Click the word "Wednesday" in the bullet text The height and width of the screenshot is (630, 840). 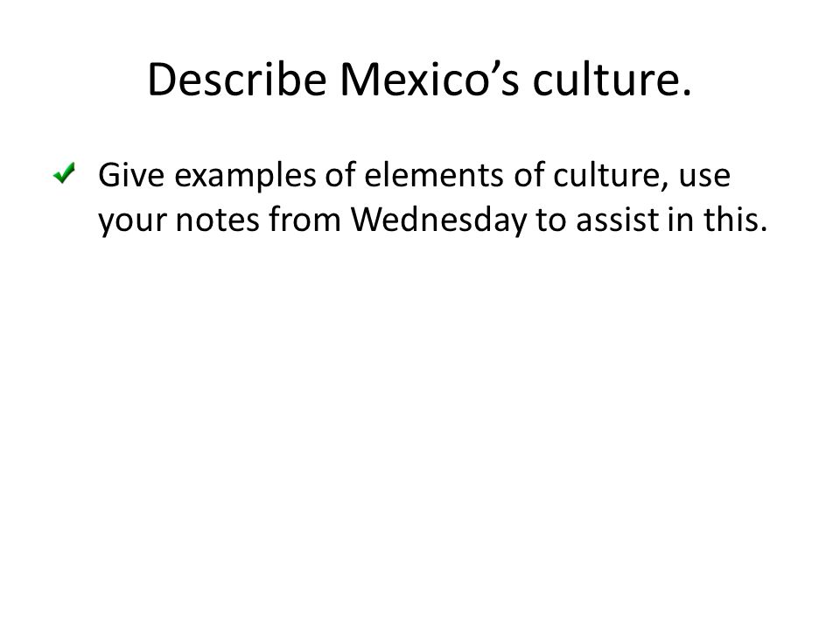[x=438, y=220]
